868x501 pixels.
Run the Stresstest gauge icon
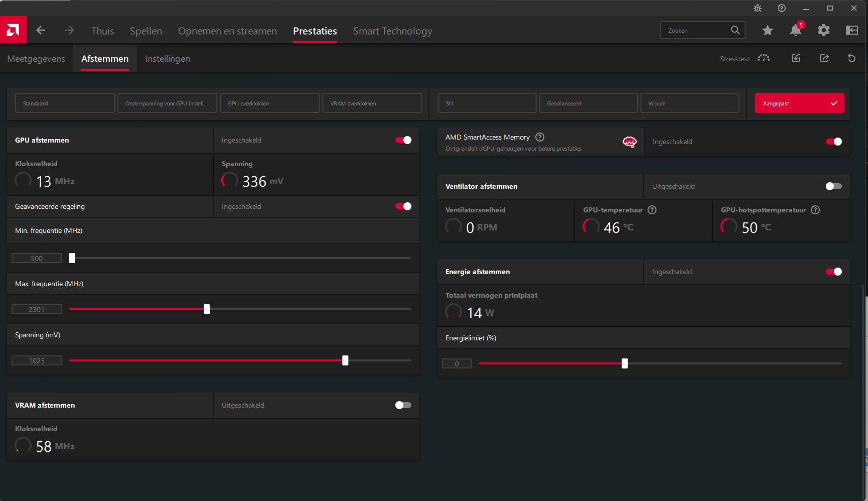point(764,58)
